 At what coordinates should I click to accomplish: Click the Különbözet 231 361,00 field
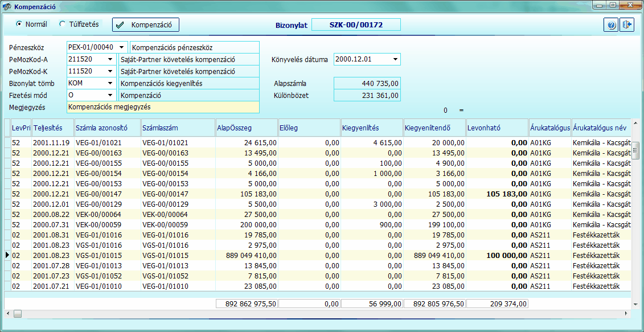click(367, 95)
